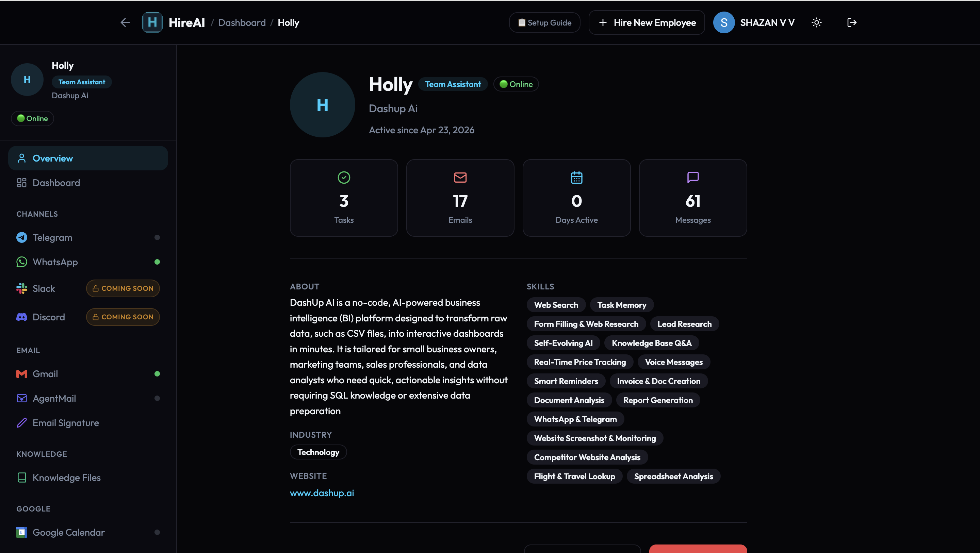Click the Emails stat card
Screen dimensions: 980x553
[460, 198]
